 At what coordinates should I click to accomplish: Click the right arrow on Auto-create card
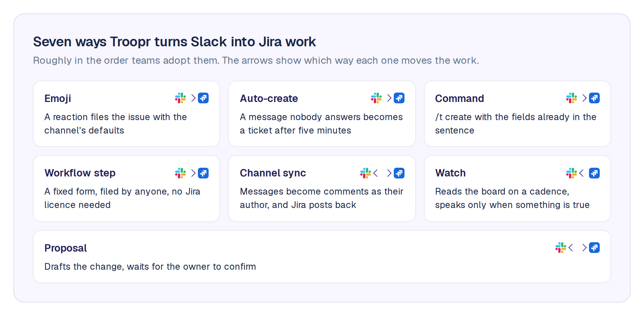pyautogui.click(x=389, y=98)
